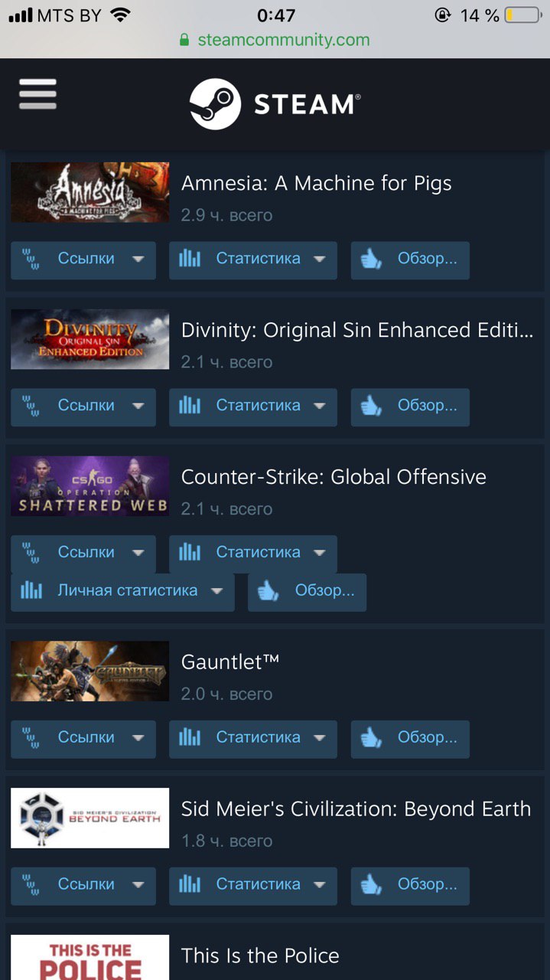The height and width of the screenshot is (980, 550).
Task: Tap the Steam logo icon
Action: pos(215,103)
